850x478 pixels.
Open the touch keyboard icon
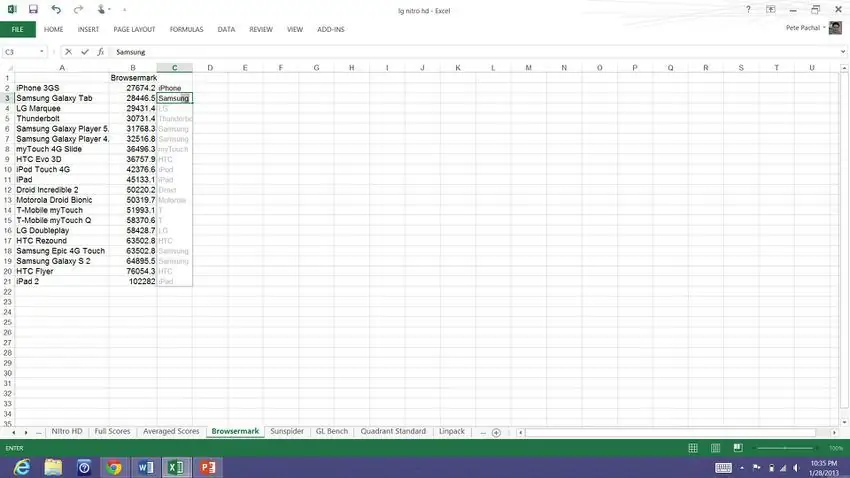(723, 468)
